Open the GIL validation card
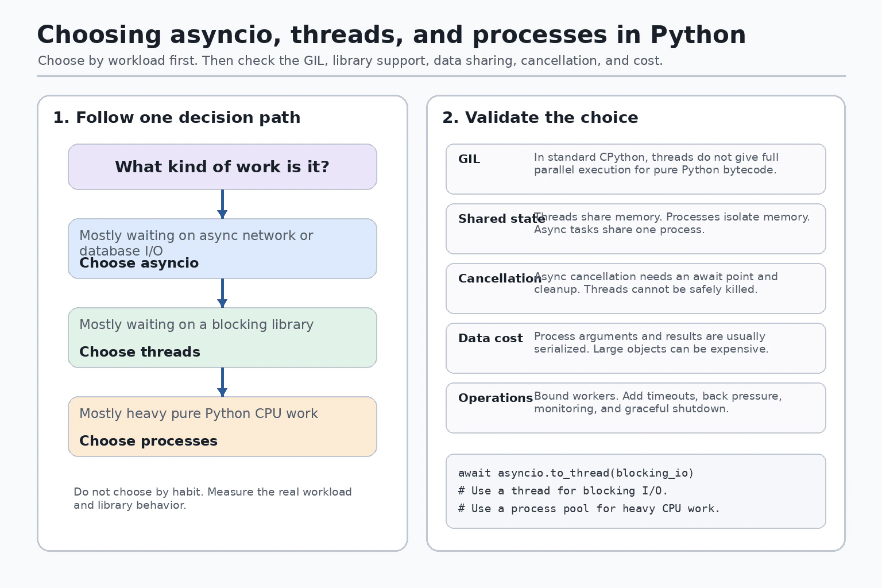Image resolution: width=882 pixels, height=588 pixels. [636, 169]
